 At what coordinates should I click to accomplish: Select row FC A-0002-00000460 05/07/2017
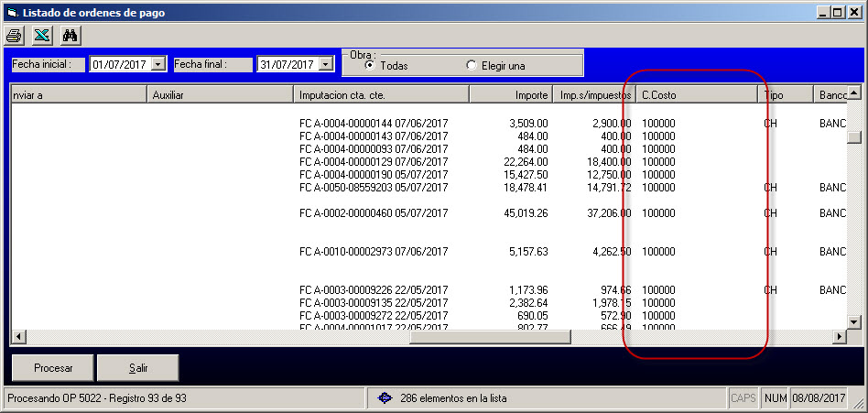tap(374, 213)
